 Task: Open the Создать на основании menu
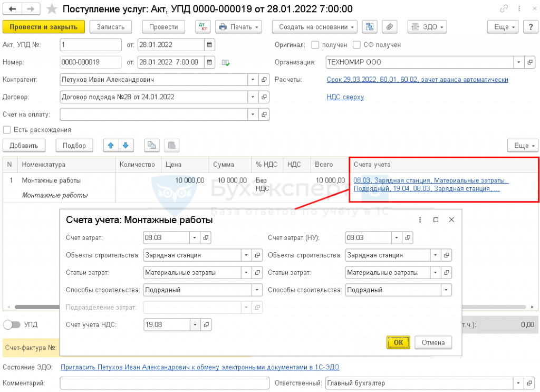(x=315, y=27)
